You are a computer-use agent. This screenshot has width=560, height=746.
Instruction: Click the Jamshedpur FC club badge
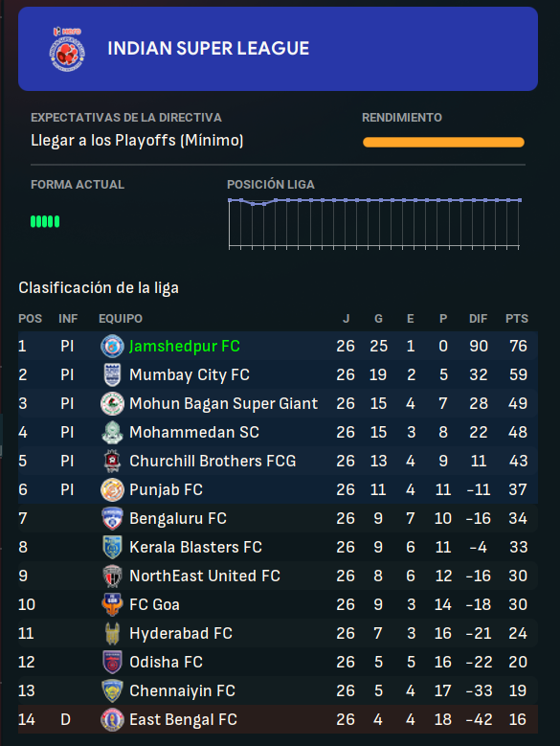point(112,346)
